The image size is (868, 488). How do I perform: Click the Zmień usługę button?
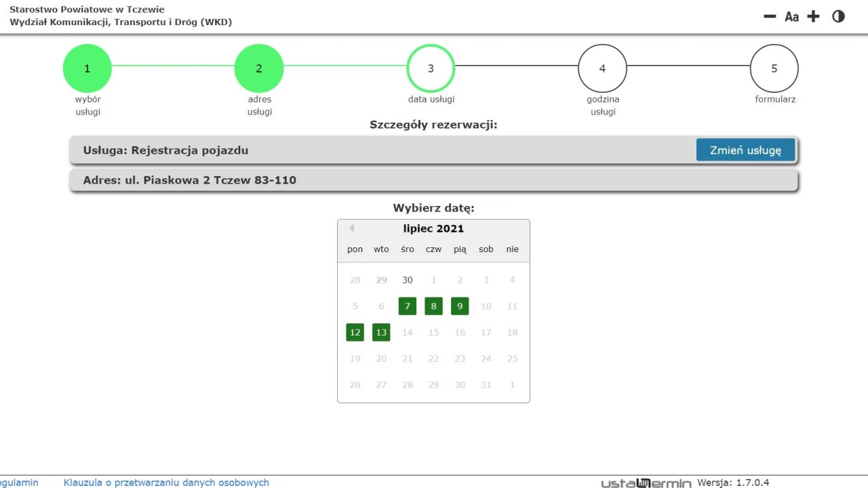tap(745, 150)
